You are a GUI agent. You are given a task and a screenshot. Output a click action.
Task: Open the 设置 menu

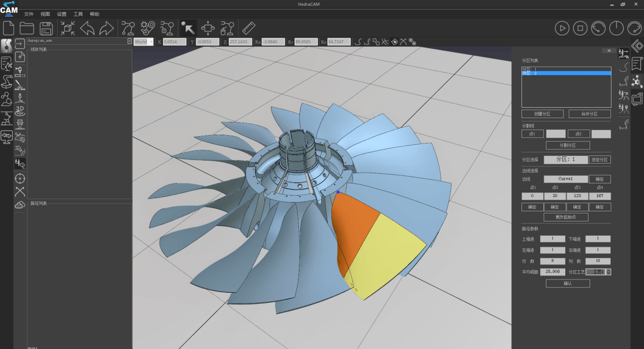pyautogui.click(x=62, y=14)
